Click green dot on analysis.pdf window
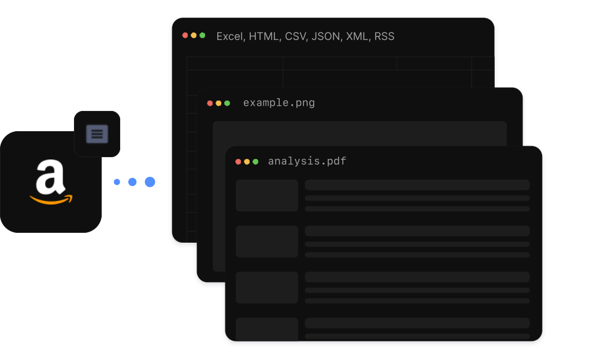The width and height of the screenshot is (601, 364). [x=255, y=162]
